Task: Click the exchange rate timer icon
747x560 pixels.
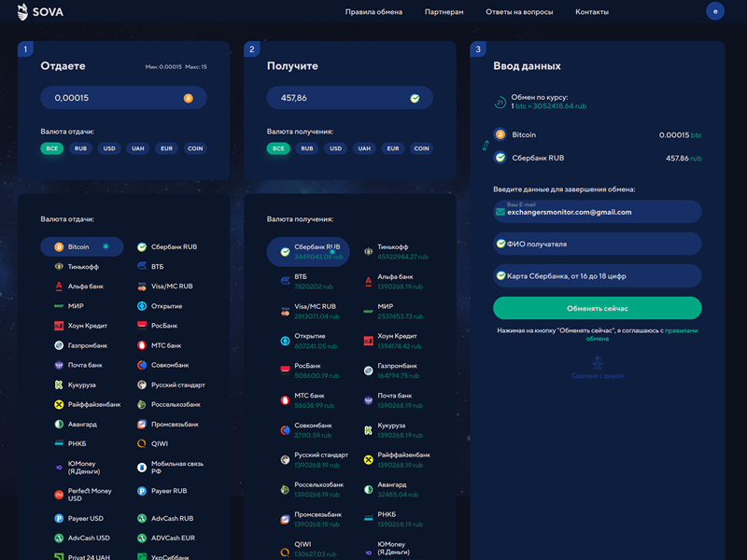Action: coord(500,102)
